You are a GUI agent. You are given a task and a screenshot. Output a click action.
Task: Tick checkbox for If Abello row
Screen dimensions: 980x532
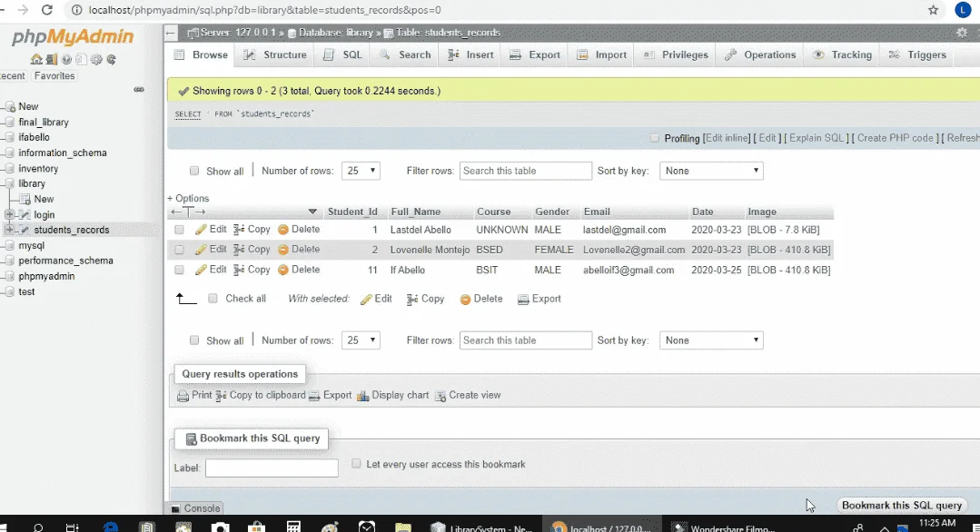(179, 270)
